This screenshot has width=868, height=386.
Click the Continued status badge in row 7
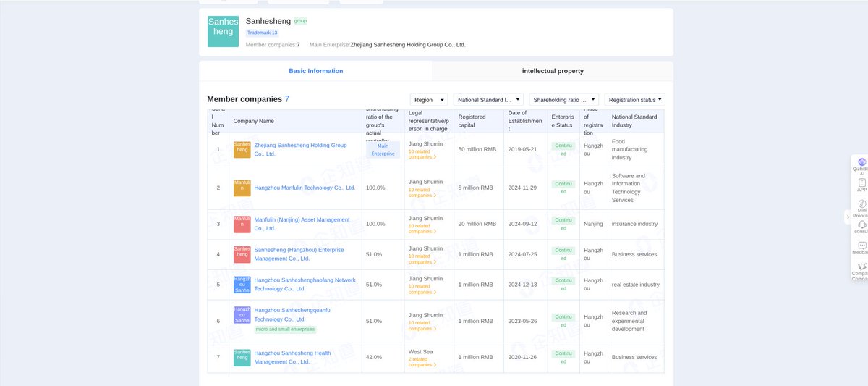tap(563, 357)
